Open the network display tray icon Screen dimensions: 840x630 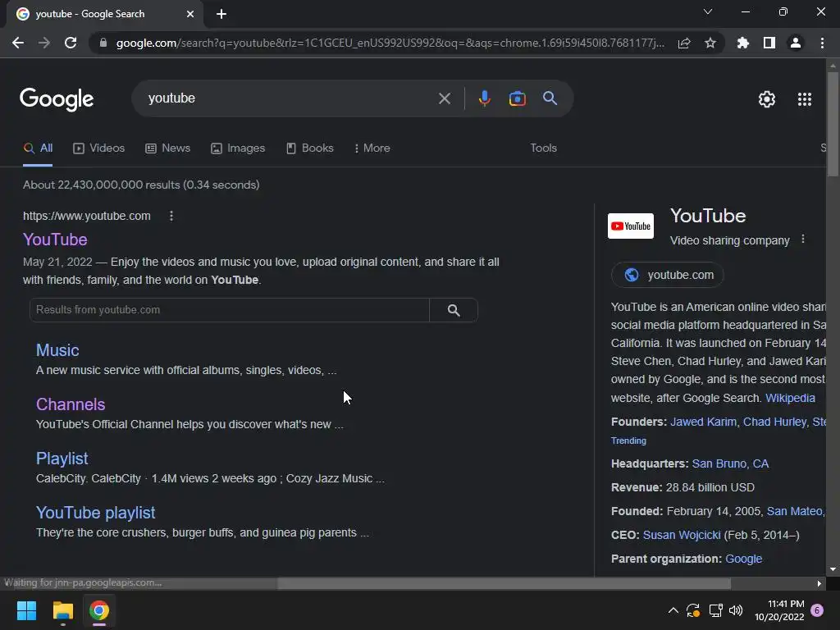715,610
